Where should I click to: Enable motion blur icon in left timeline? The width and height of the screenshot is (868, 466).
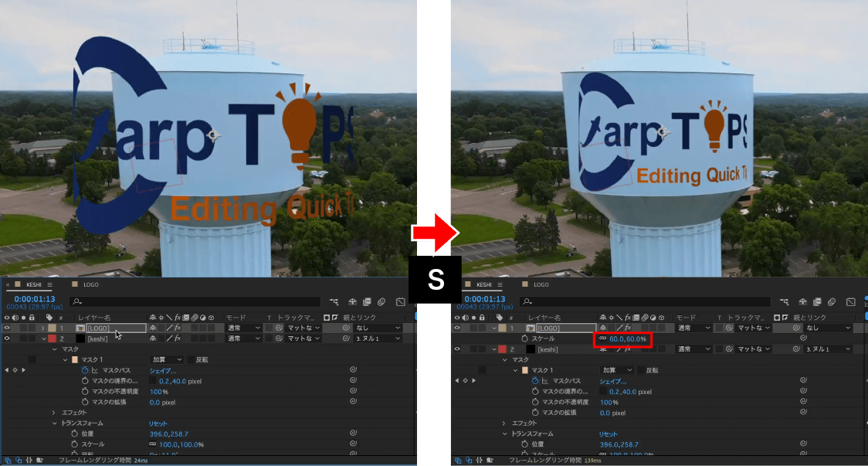coord(381,302)
